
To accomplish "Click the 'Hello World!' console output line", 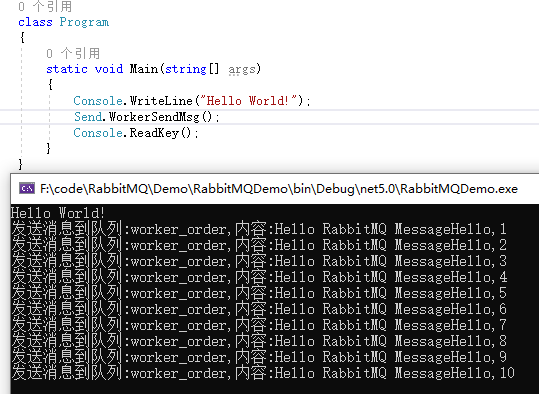I will point(58,213).
